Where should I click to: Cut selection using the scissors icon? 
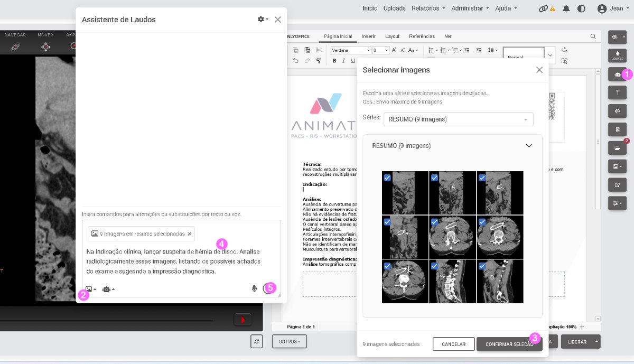click(319, 50)
